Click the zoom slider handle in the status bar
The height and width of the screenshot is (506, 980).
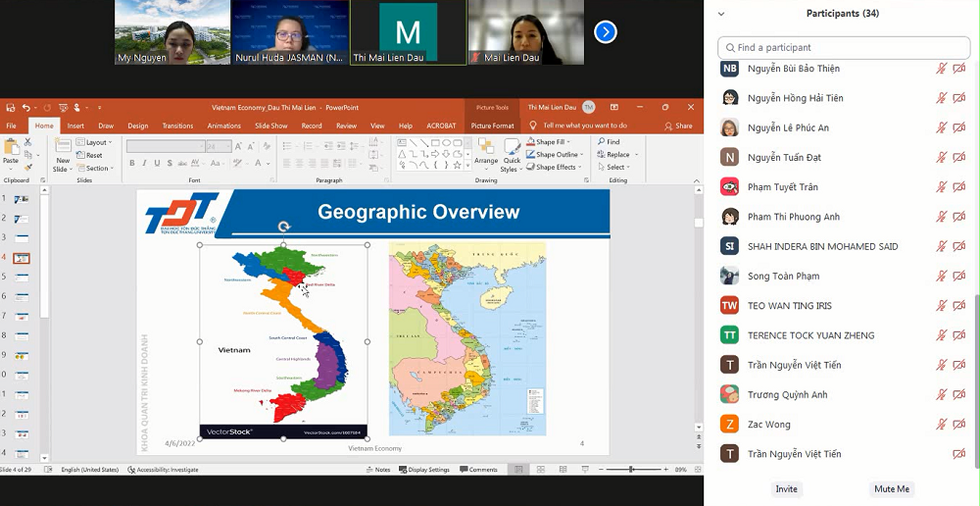coord(632,469)
